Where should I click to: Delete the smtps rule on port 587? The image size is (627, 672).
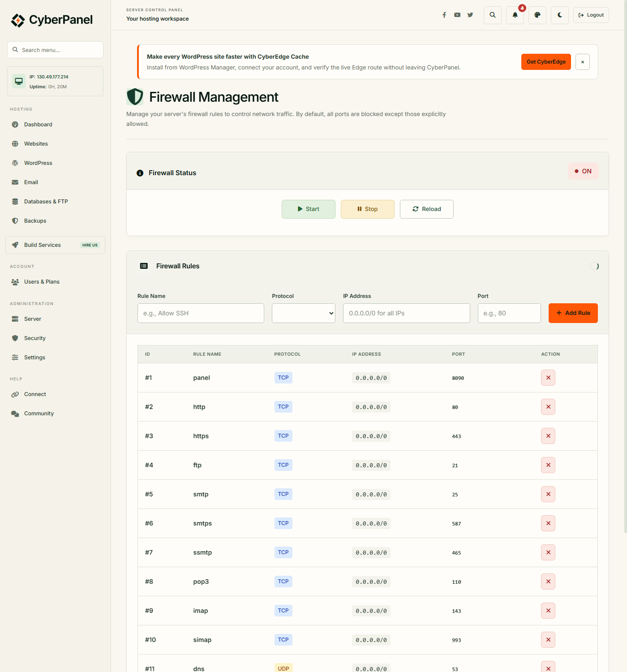coord(548,523)
